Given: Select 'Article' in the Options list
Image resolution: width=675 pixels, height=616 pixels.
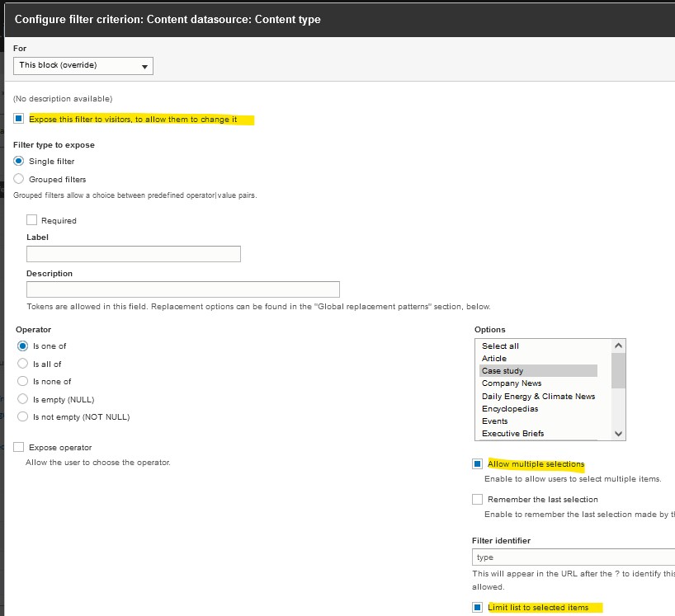Looking at the screenshot, I should point(494,359).
